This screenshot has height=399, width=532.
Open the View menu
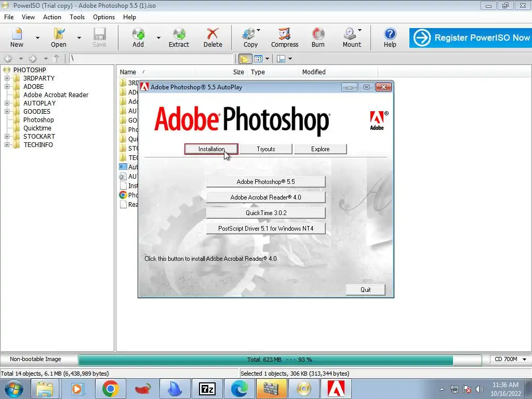click(x=28, y=17)
